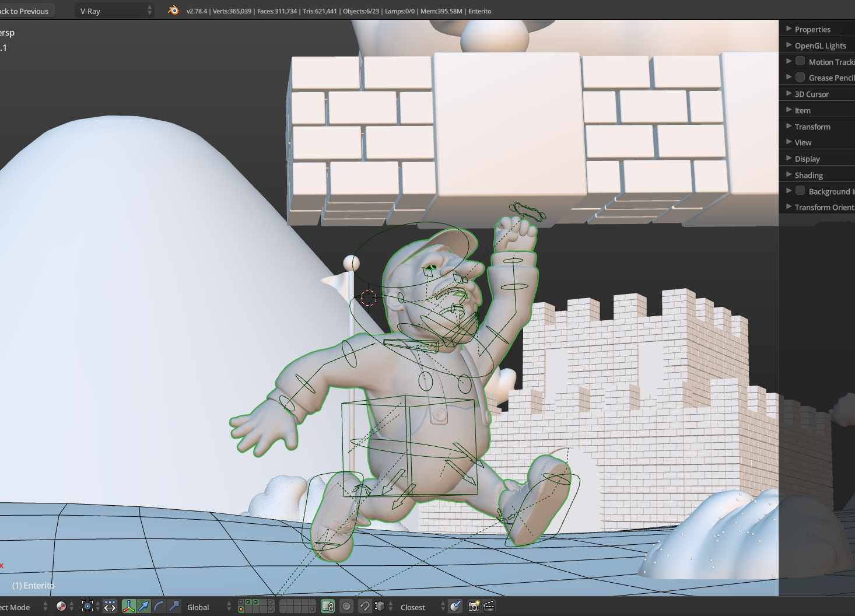Toggle the snap magnet icon

(365, 607)
